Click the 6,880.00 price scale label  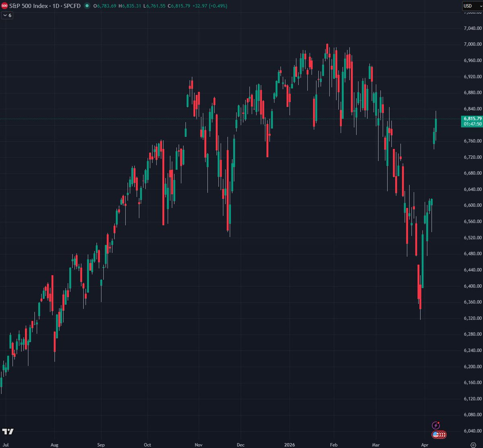tap(473, 92)
